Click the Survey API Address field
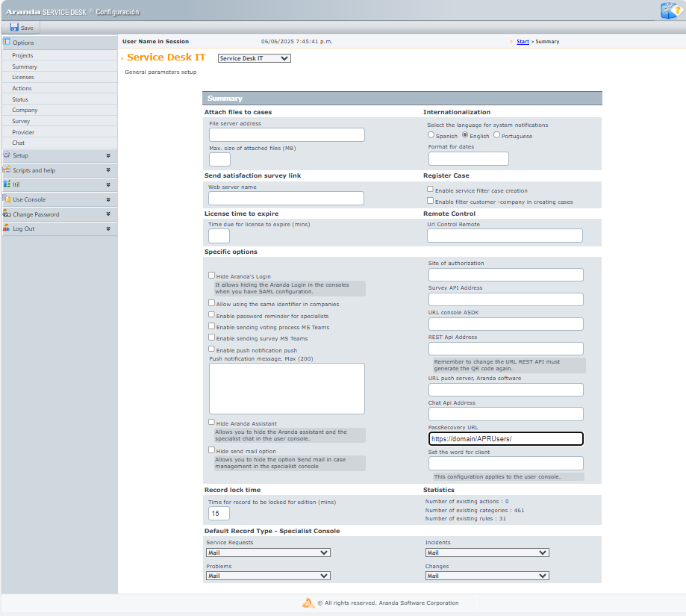 pyautogui.click(x=506, y=299)
